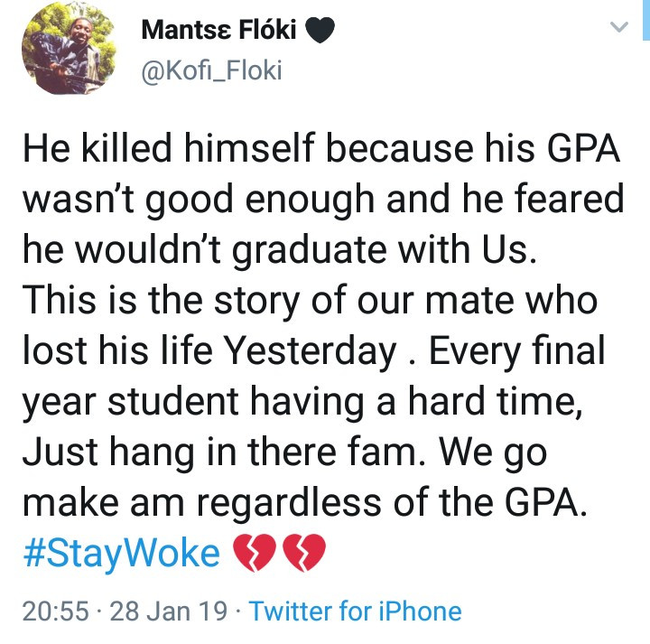The height and width of the screenshot is (644, 650).
Task: Click the profile picture of Mantsε Flóki
Action: [x=62, y=53]
